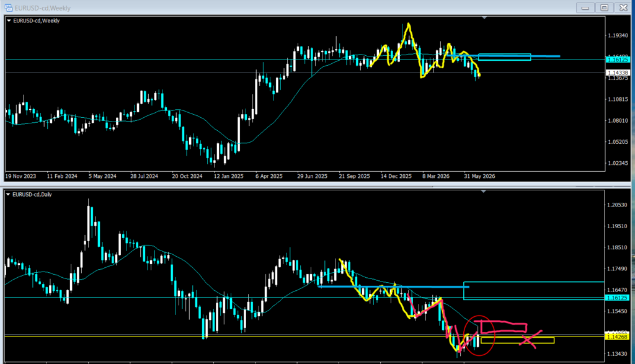This screenshot has width=635, height=364.
Task: Click the 14 Dec 2025 date label
Action: [x=396, y=176]
